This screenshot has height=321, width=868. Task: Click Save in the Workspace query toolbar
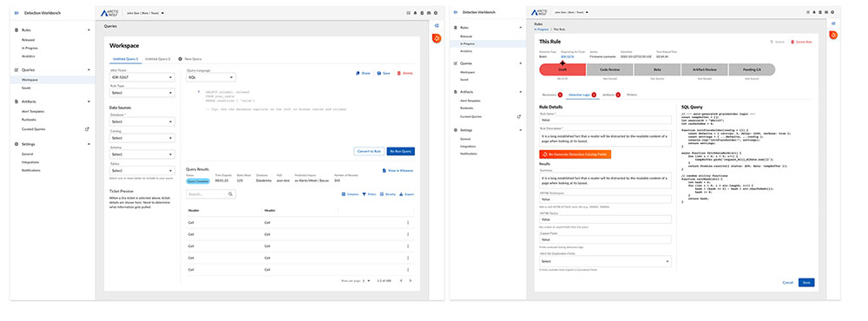[383, 73]
